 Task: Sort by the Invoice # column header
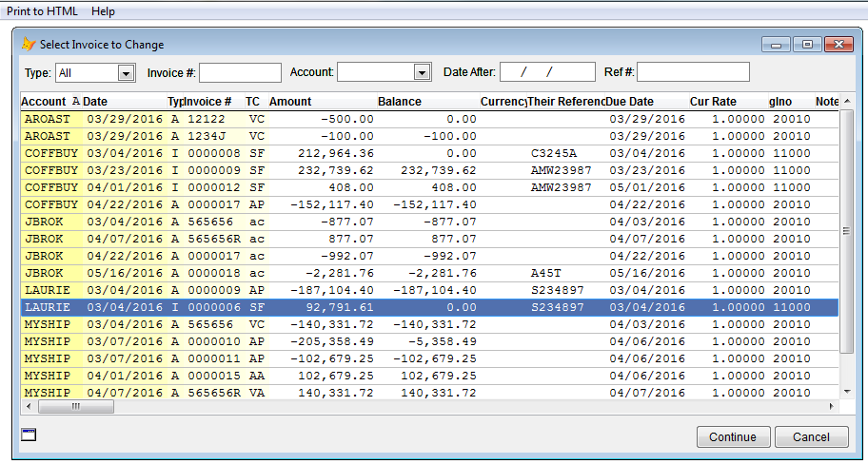coord(214,102)
